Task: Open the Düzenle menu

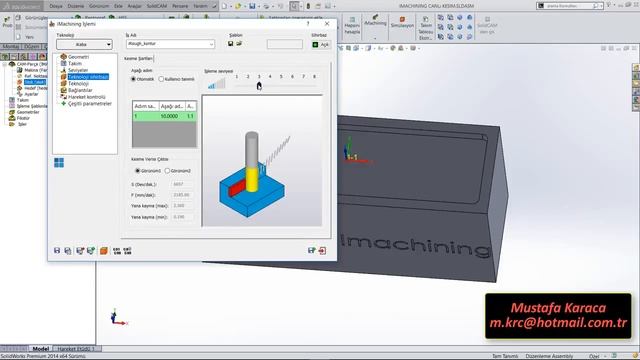Action: [76, 6]
